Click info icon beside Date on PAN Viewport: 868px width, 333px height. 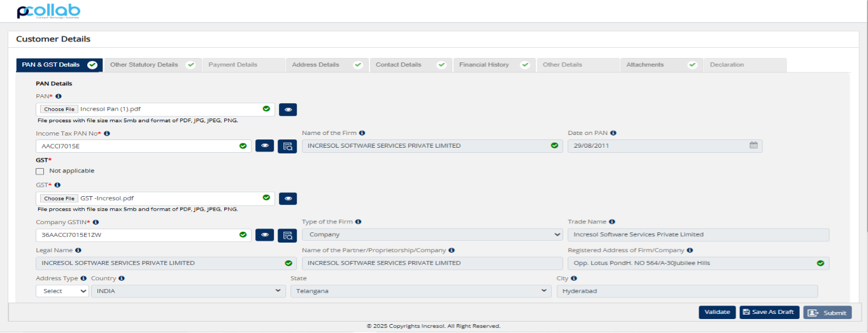point(613,133)
